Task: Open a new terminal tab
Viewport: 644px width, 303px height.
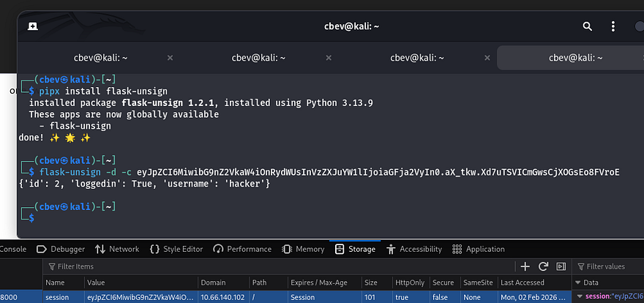Action: [x=32, y=26]
